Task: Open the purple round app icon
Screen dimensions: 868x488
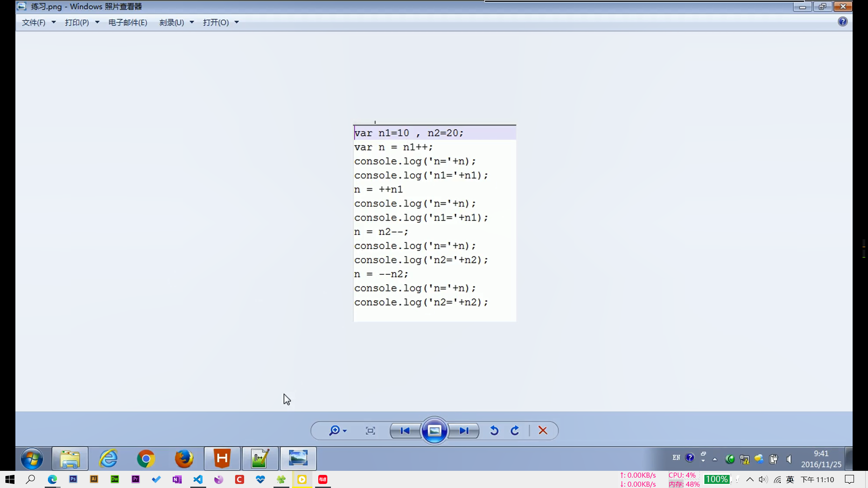Action: pos(219,479)
